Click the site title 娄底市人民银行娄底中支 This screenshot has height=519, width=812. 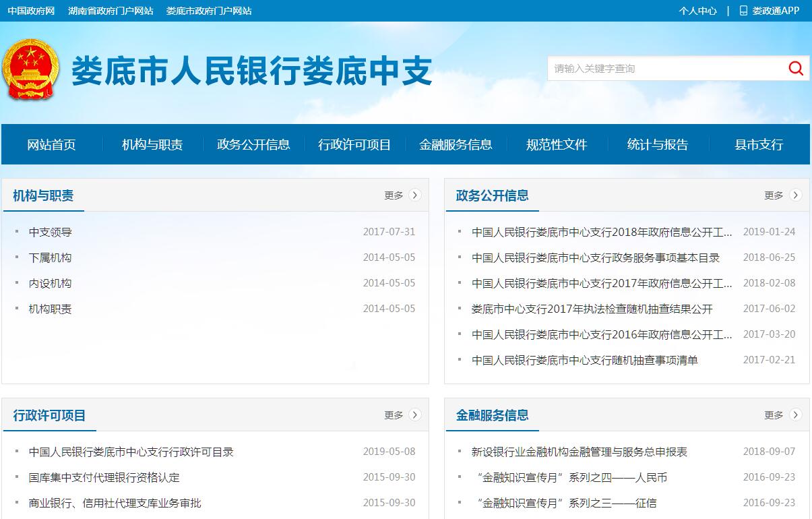(x=251, y=70)
